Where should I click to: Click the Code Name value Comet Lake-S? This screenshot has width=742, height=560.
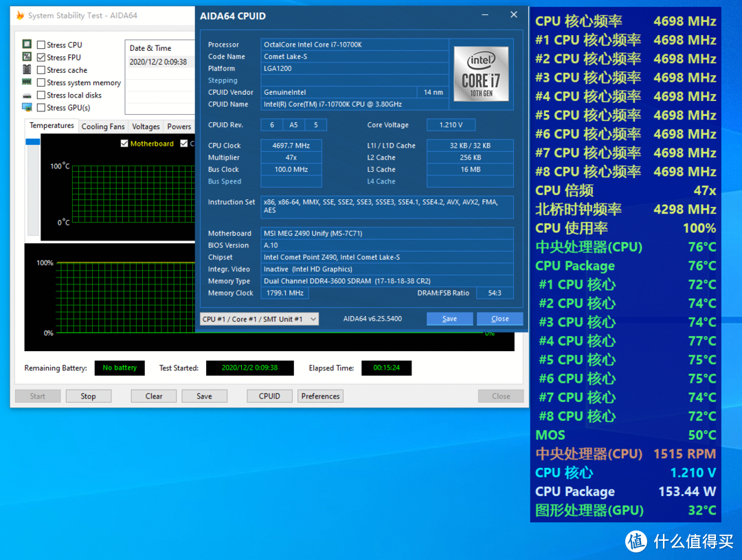tap(355, 56)
